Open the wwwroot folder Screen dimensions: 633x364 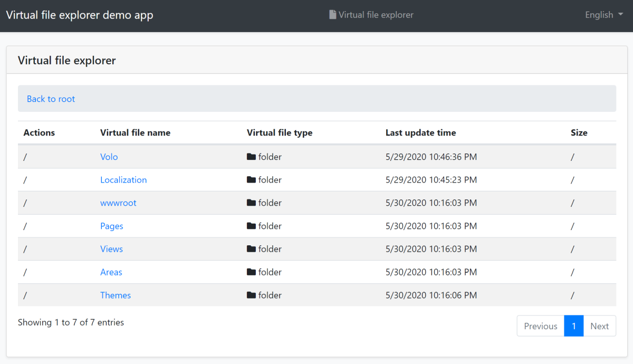118,203
